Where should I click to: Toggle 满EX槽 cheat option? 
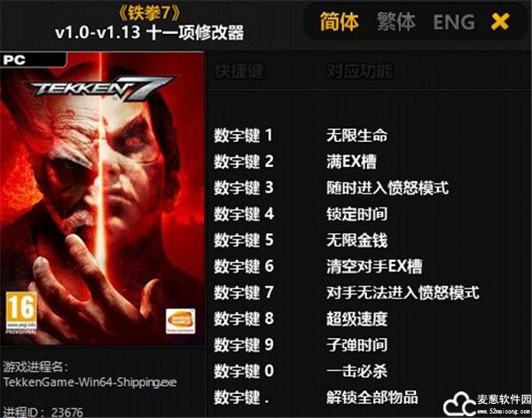(x=351, y=162)
